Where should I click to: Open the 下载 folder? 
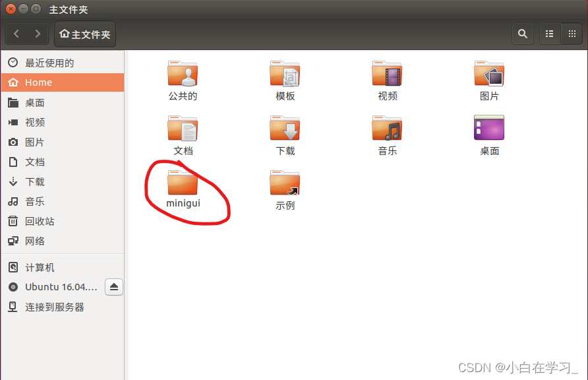[285, 129]
